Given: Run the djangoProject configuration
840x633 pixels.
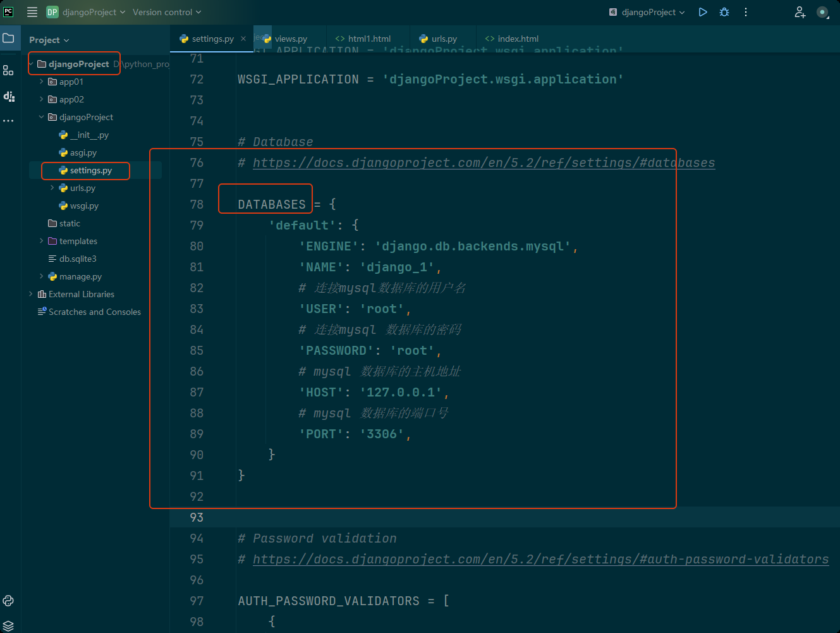Looking at the screenshot, I should tap(703, 12).
